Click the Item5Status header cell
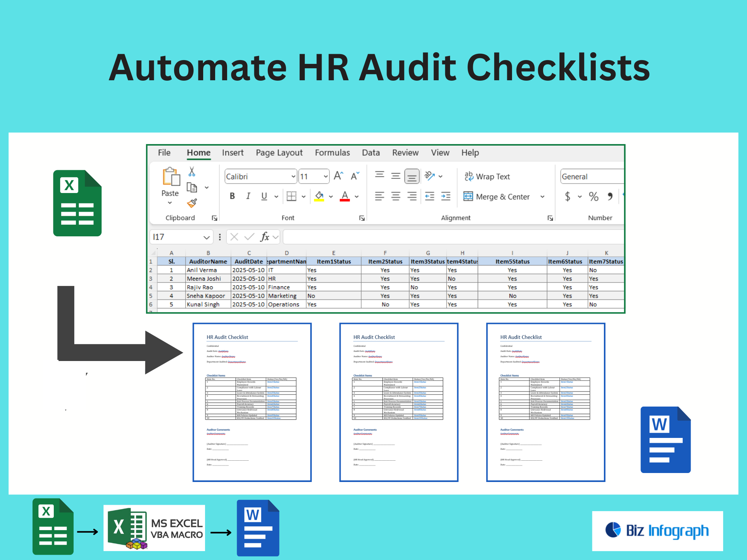Image resolution: width=747 pixels, height=560 pixels. coord(512,261)
